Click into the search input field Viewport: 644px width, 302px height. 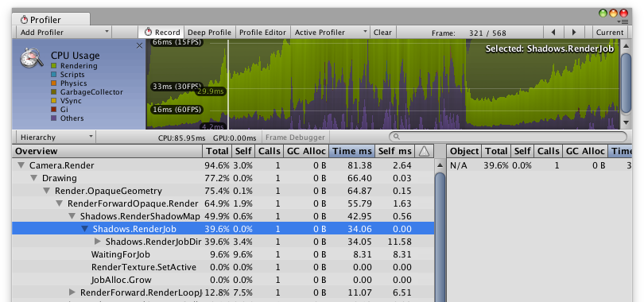[508, 137]
